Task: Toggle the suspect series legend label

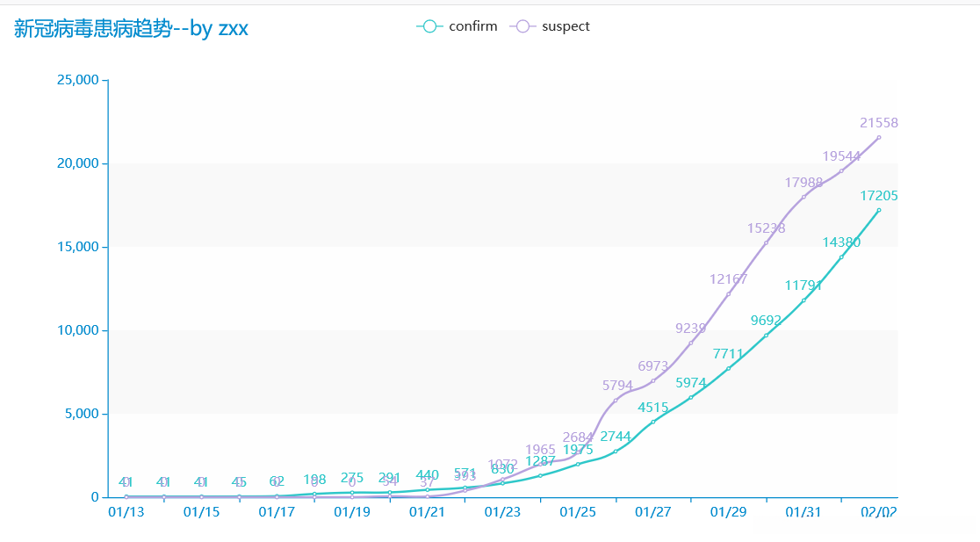Action: click(566, 26)
